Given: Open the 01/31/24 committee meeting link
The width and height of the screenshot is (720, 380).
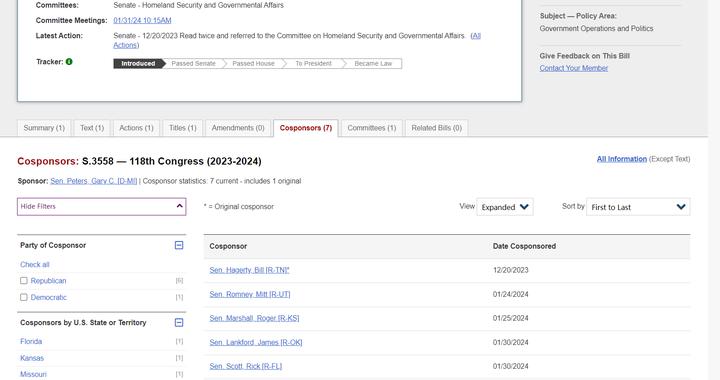Looking at the screenshot, I should click(x=142, y=20).
